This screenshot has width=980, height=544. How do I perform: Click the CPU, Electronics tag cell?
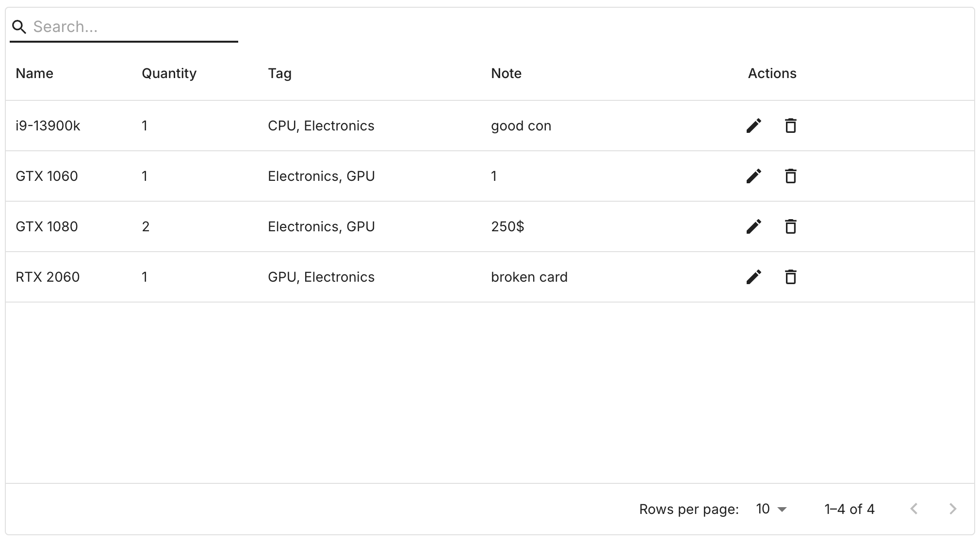pos(321,126)
